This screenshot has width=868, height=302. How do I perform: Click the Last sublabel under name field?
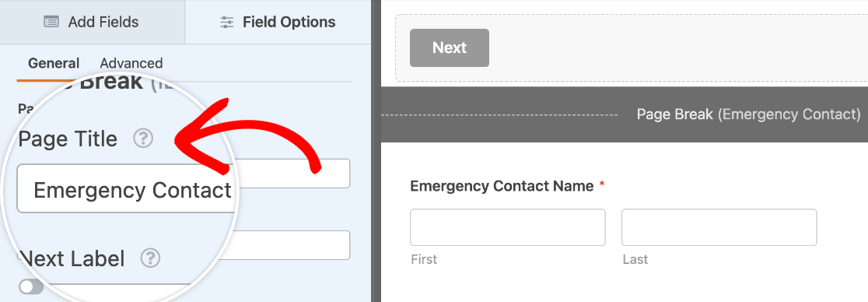tap(635, 259)
